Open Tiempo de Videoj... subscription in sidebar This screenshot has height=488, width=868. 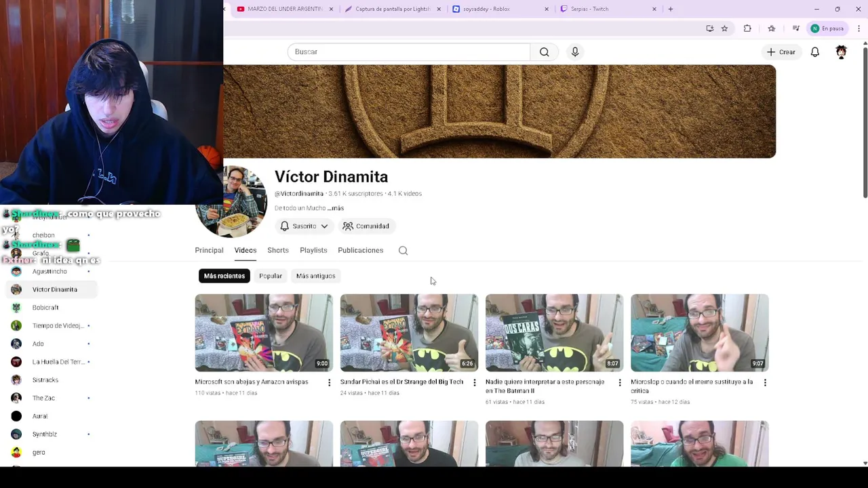[x=52, y=326]
